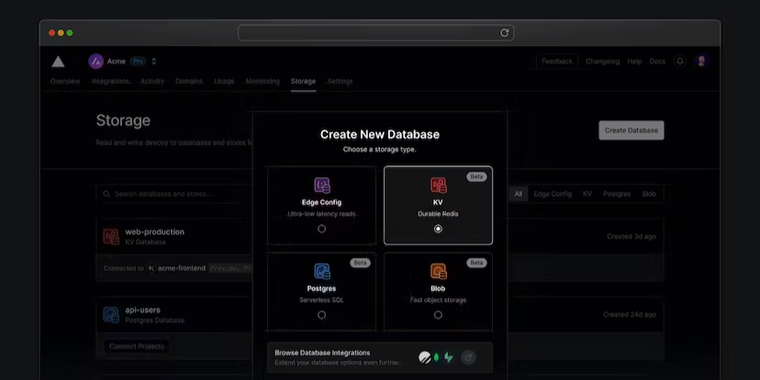Click the Beta badge on KV card
The height and width of the screenshot is (380, 760).
(x=476, y=177)
